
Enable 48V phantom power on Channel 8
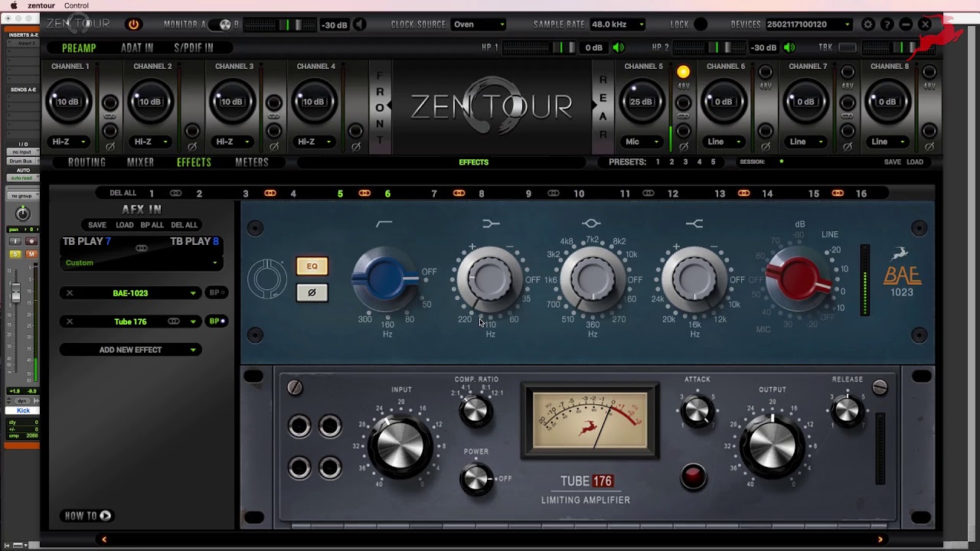pyautogui.click(x=929, y=72)
